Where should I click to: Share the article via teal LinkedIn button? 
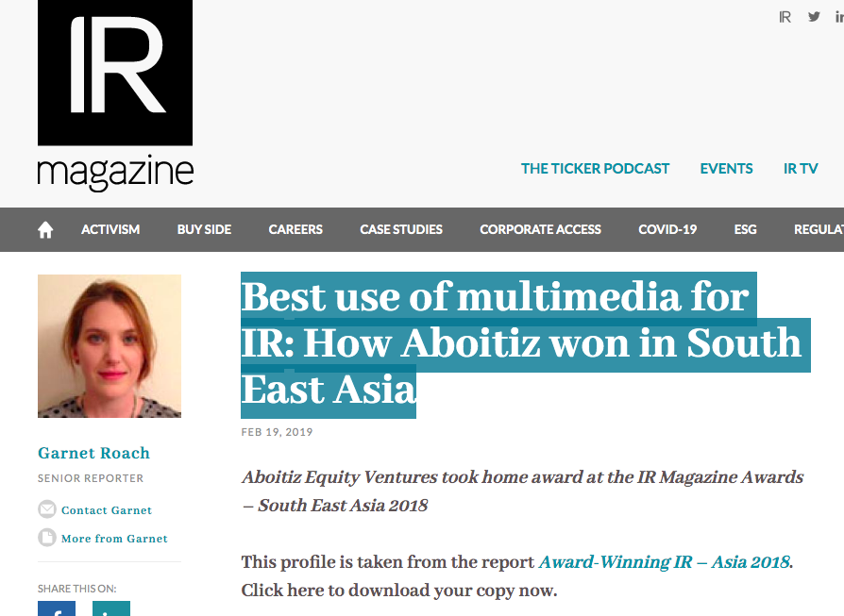111,609
